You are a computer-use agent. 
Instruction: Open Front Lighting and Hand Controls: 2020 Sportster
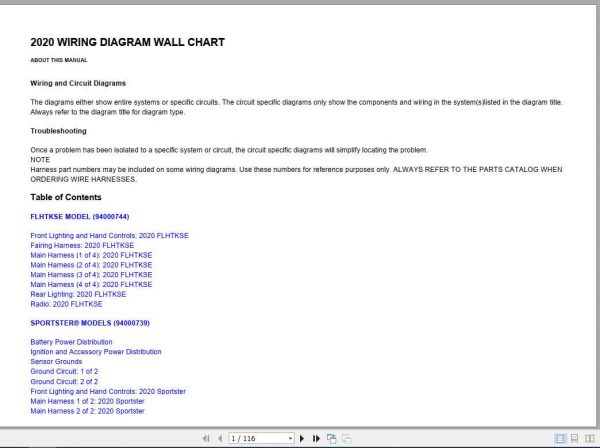pos(108,391)
